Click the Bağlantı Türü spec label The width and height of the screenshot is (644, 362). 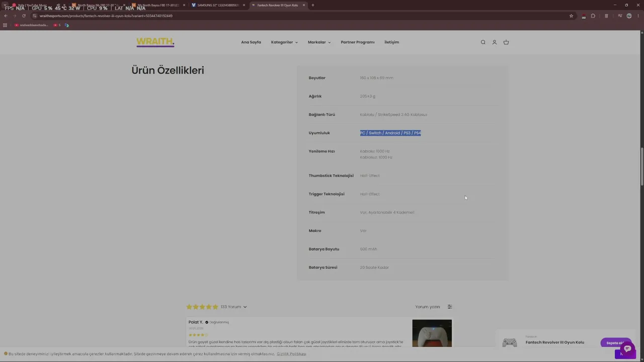(x=322, y=115)
